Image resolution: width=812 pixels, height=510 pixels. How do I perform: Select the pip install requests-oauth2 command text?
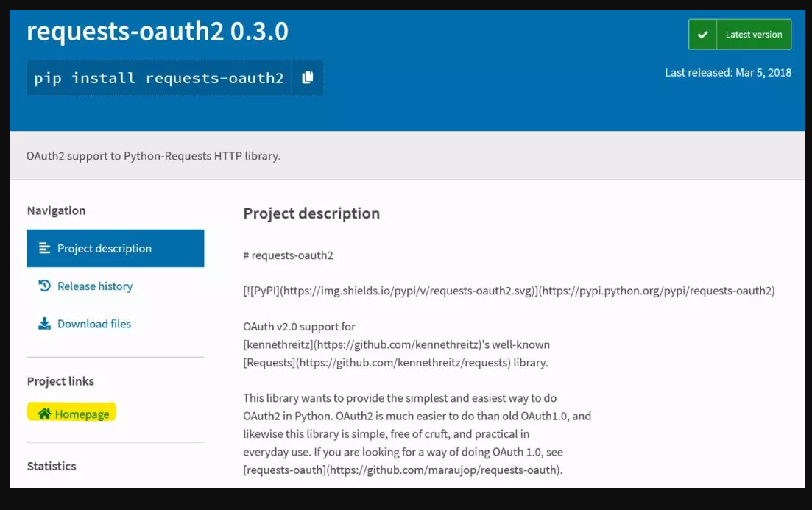point(159,78)
